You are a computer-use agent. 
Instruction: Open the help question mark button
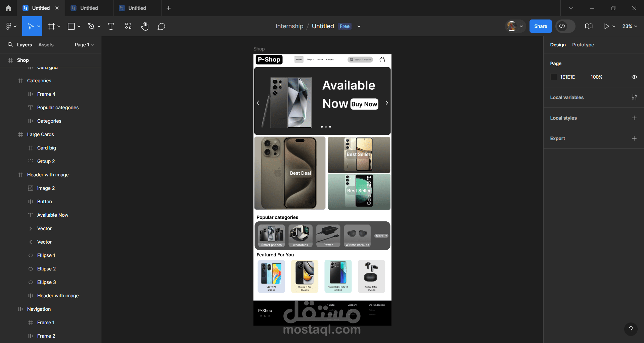631,329
